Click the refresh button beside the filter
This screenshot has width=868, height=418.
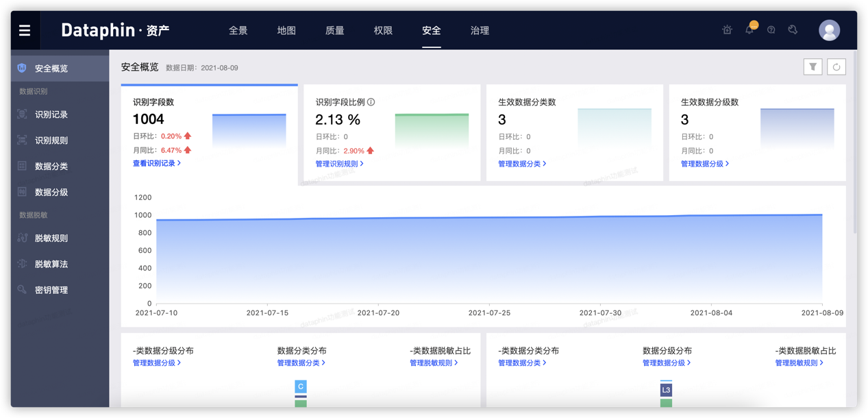click(x=836, y=67)
